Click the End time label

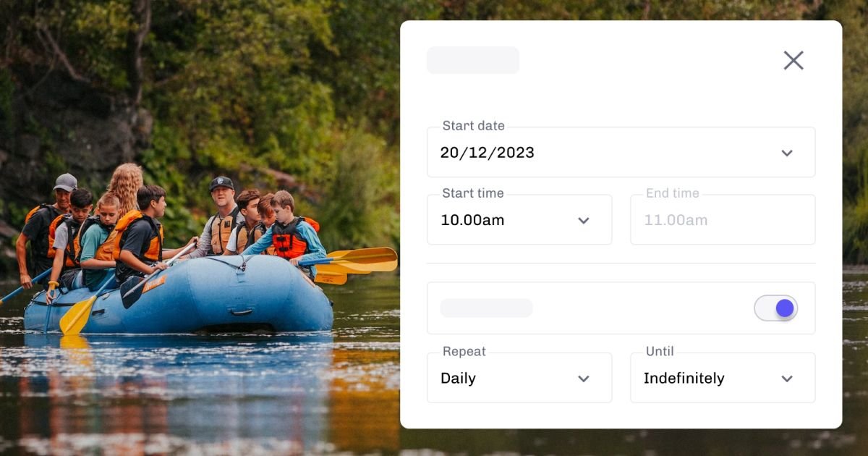[673, 193]
